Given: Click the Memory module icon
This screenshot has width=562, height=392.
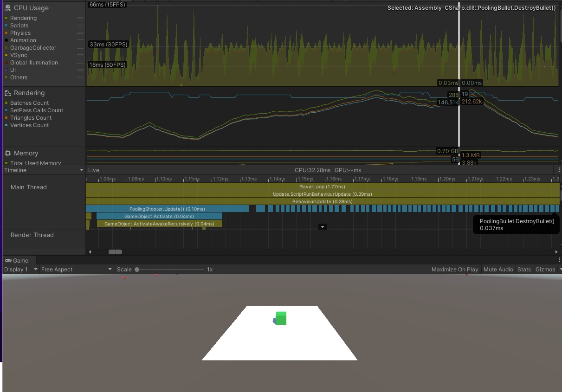Looking at the screenshot, I should click(x=8, y=153).
